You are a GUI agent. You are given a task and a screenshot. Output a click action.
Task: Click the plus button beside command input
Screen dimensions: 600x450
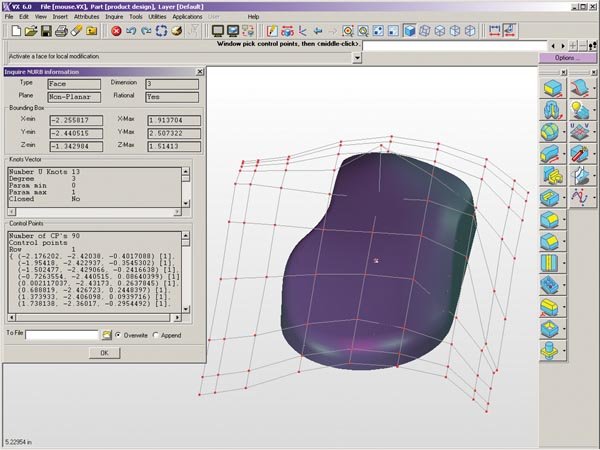coord(573,46)
